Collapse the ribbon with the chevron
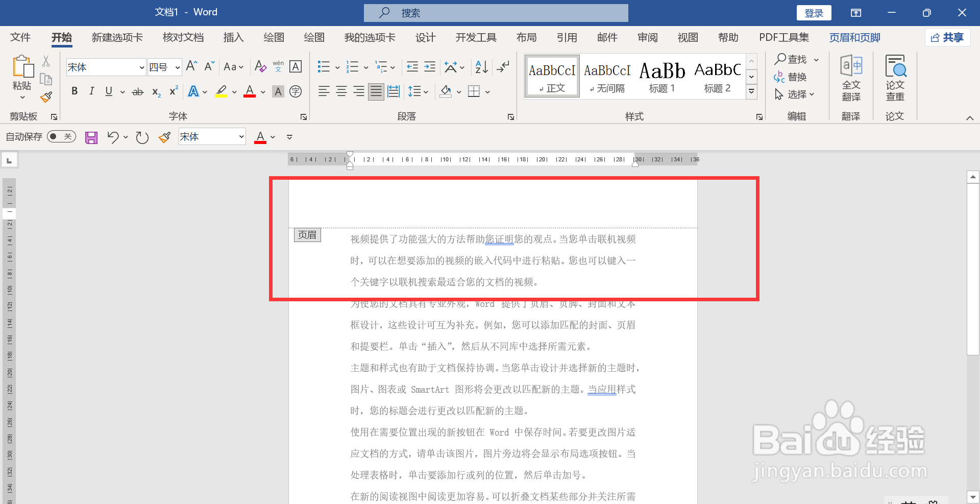 (x=970, y=118)
